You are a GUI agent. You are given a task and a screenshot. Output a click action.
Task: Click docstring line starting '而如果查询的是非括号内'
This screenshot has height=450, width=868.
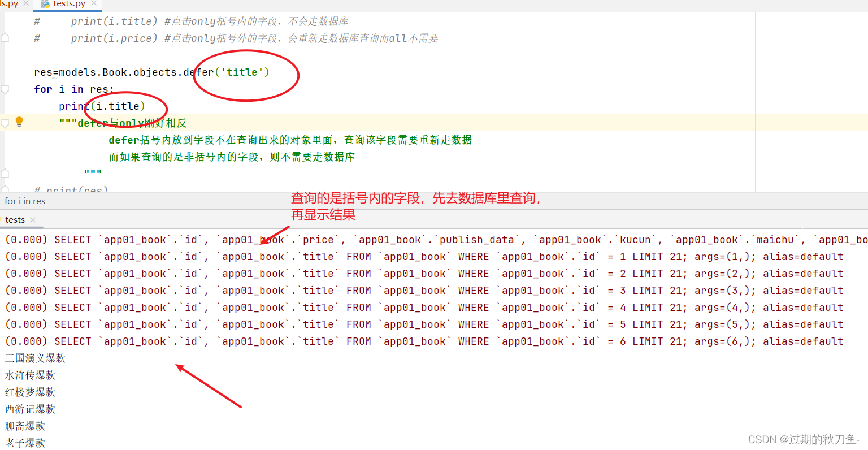click(232, 157)
